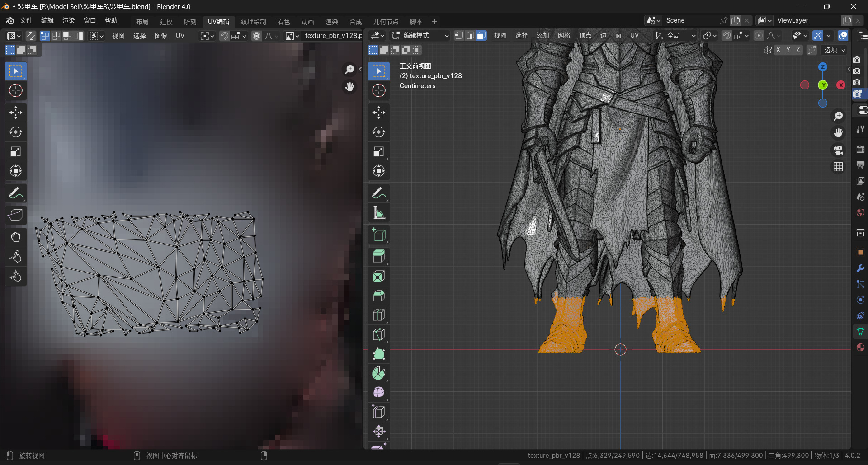Screen dimensions: 868x465
Task: Select the Shrink/Fatten tool
Action: click(379, 431)
